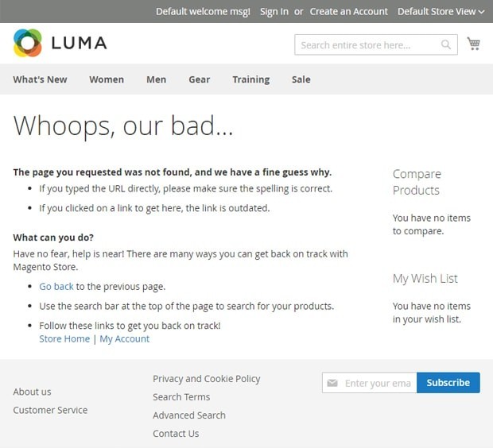Click 'Have no fear, help is near!' paragraph
The width and height of the screenshot is (493, 448).
[181, 260]
